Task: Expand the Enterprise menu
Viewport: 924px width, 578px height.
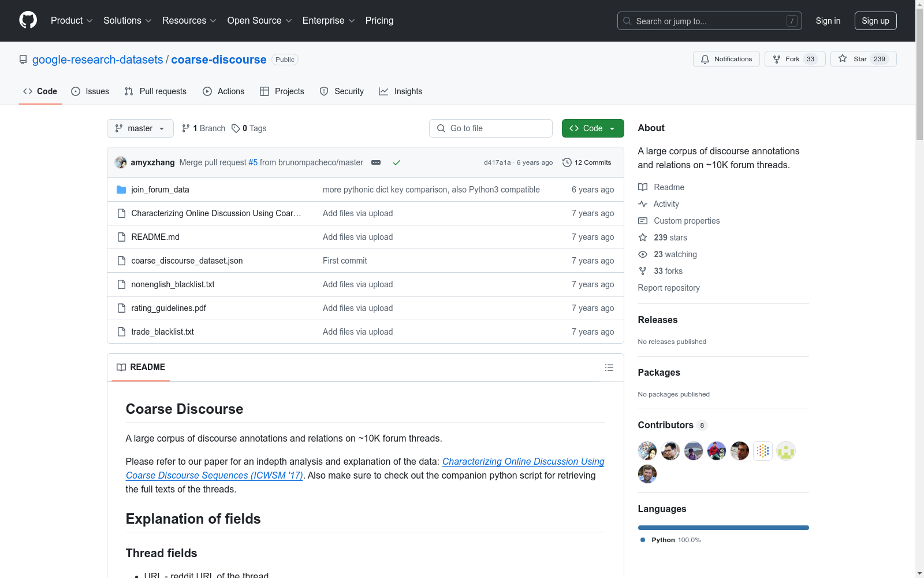Action: pyautogui.click(x=328, y=21)
